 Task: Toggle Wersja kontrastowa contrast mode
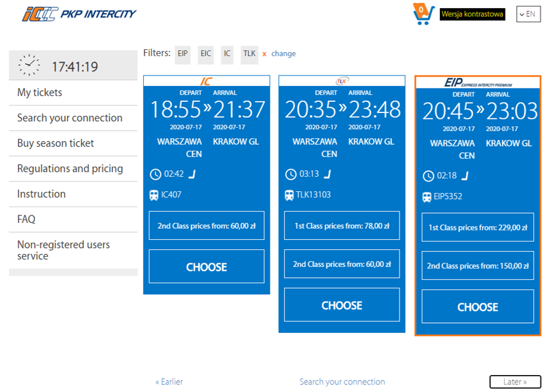click(472, 14)
